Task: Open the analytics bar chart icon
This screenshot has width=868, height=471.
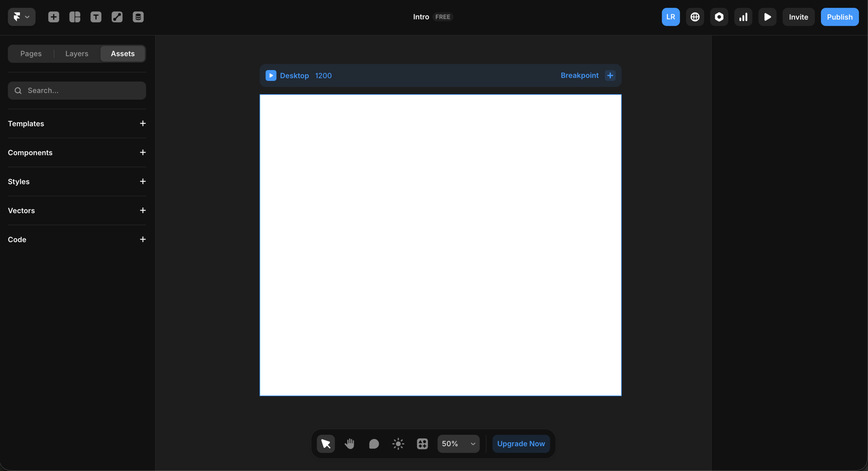Action: pyautogui.click(x=743, y=17)
